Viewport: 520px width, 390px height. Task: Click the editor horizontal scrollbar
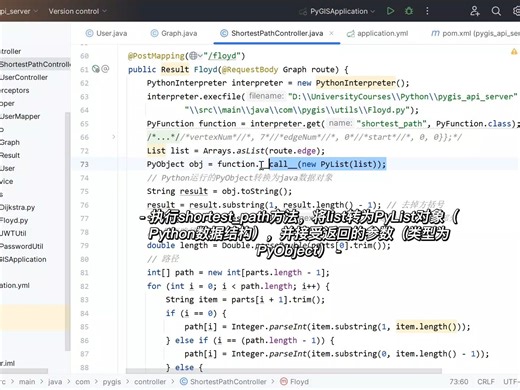point(284,371)
